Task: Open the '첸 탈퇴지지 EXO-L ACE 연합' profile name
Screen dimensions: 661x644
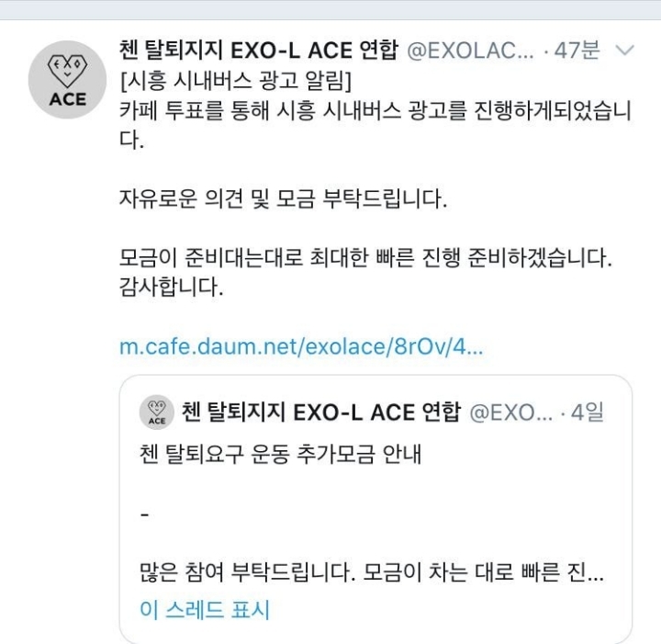Action: (x=258, y=51)
